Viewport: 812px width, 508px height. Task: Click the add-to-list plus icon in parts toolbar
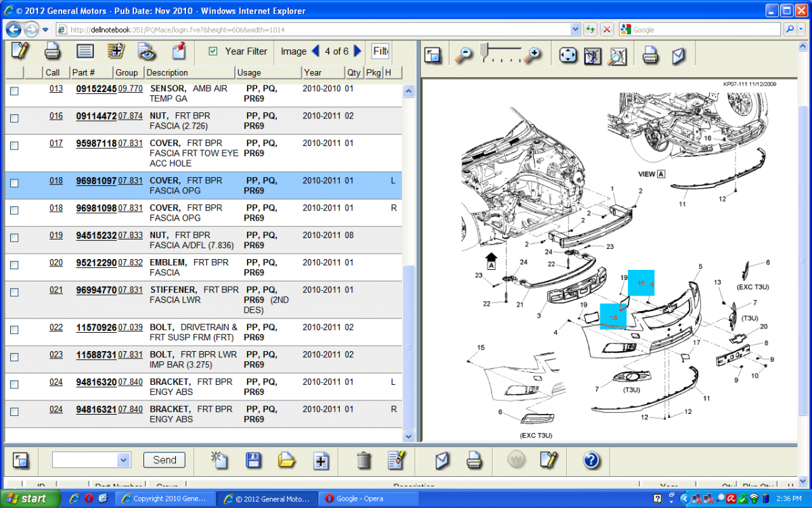click(116, 51)
